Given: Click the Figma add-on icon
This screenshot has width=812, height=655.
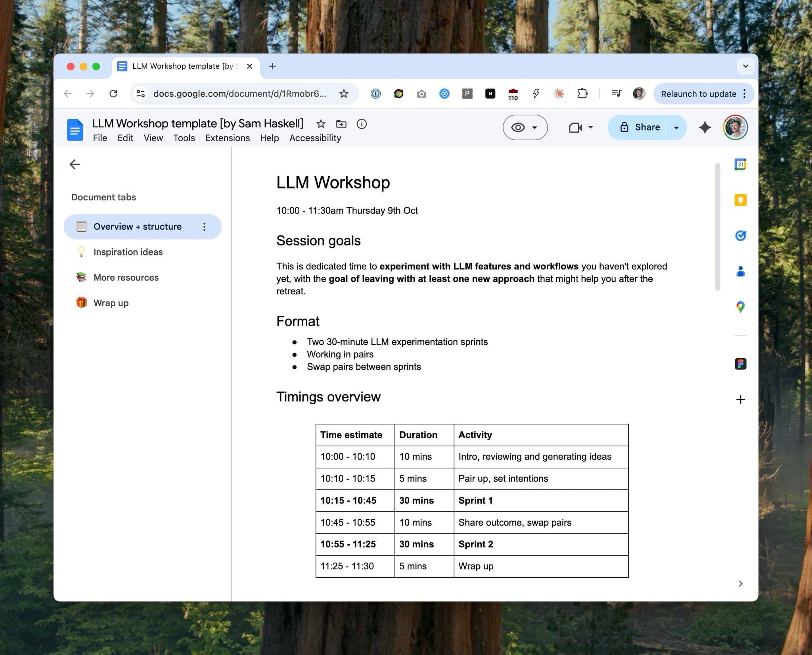Looking at the screenshot, I should tap(740, 364).
